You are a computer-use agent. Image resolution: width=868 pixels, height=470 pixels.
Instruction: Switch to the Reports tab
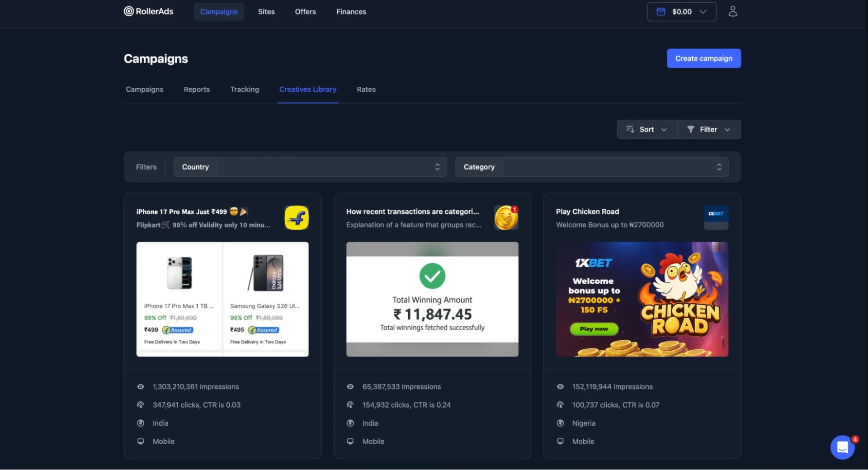click(197, 89)
